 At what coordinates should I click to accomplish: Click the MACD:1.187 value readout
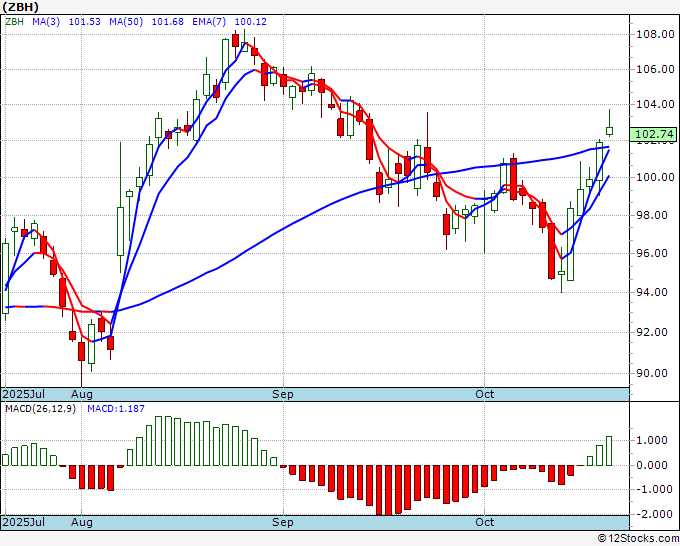click(116, 409)
